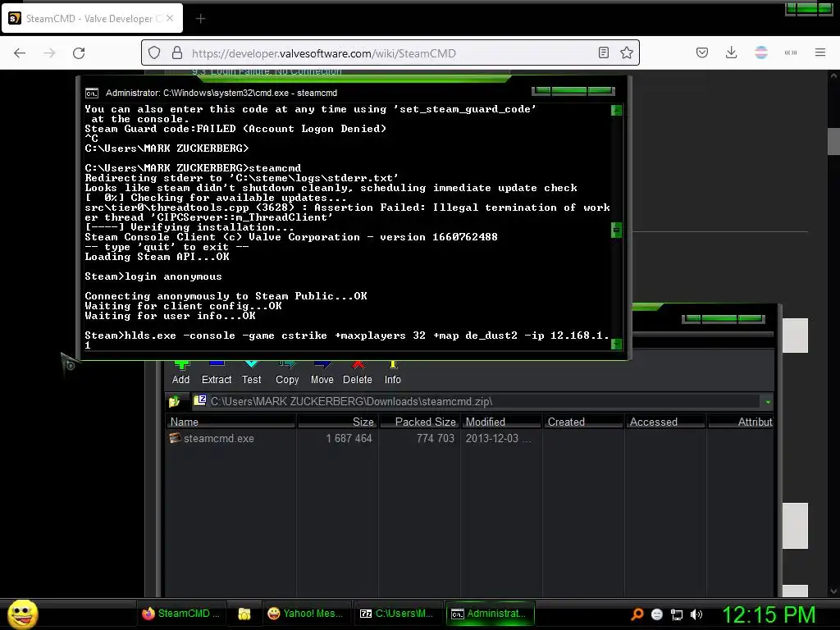
Task: Click the address bar URL field
Action: pyautogui.click(x=391, y=53)
